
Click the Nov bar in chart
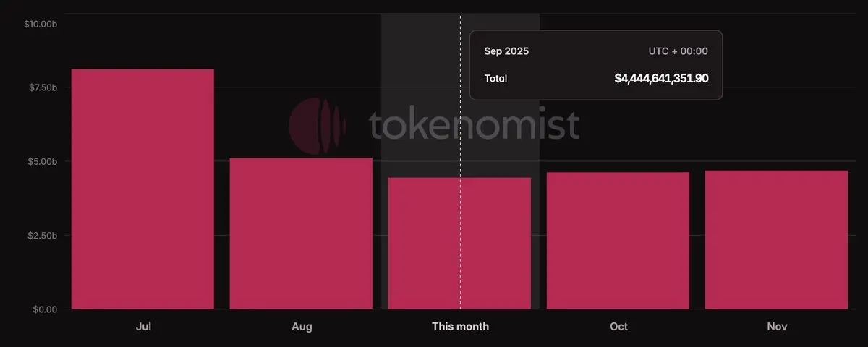pos(776,240)
